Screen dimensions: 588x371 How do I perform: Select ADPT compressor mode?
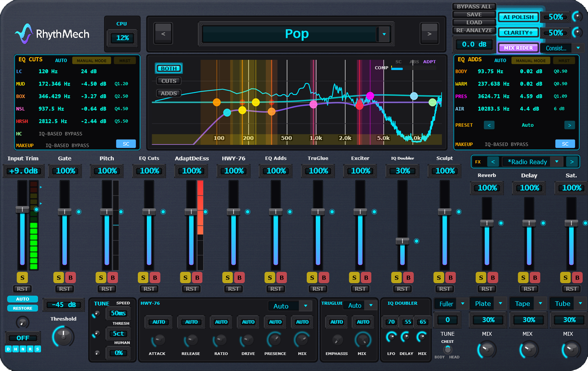tap(430, 62)
